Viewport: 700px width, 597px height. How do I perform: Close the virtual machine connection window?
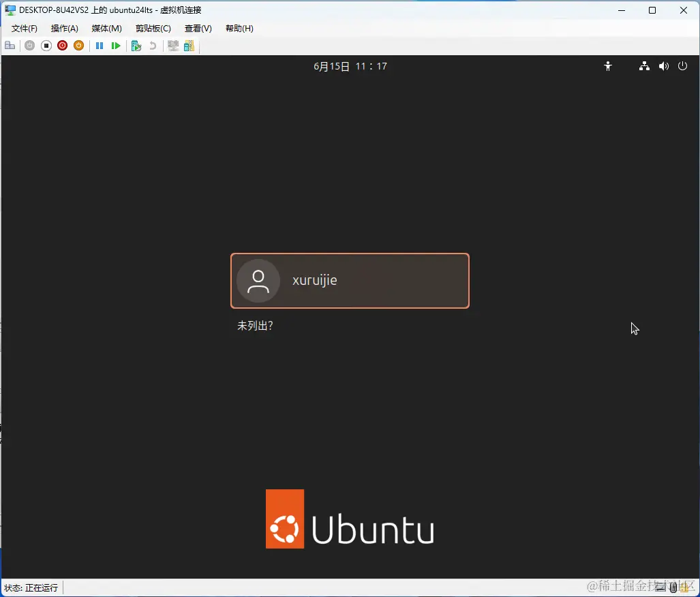684,10
